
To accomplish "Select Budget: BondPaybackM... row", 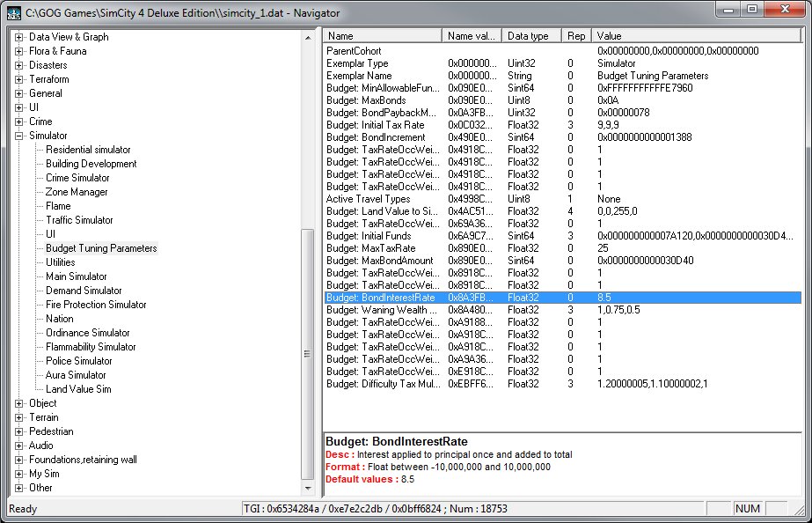I will point(562,113).
